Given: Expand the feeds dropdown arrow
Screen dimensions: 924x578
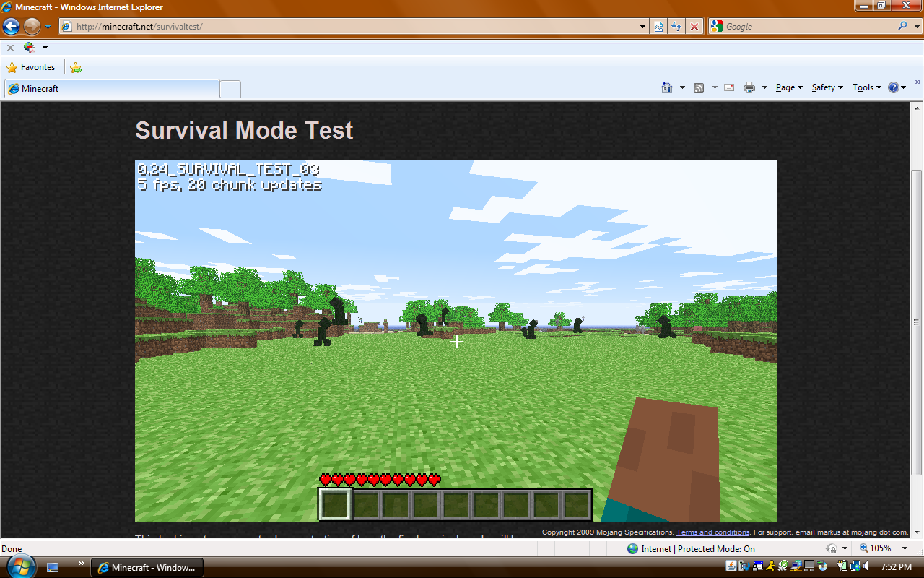Looking at the screenshot, I should (x=715, y=87).
